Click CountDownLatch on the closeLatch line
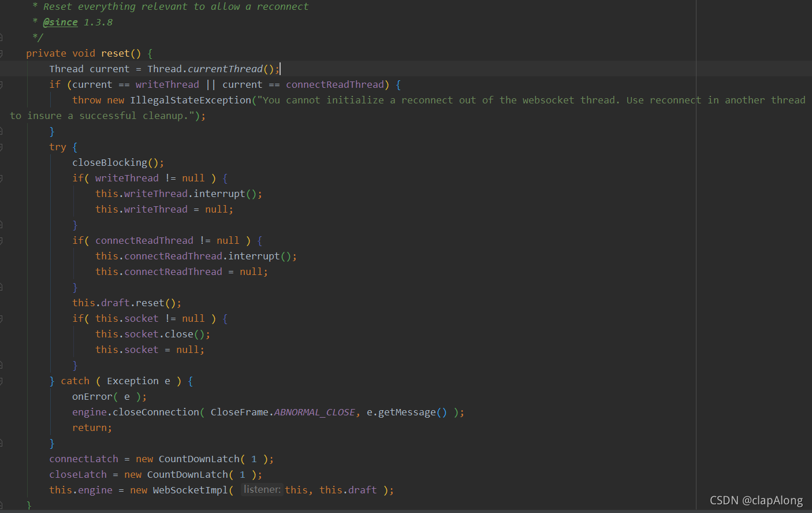Image resolution: width=812 pixels, height=513 pixels. (x=188, y=474)
